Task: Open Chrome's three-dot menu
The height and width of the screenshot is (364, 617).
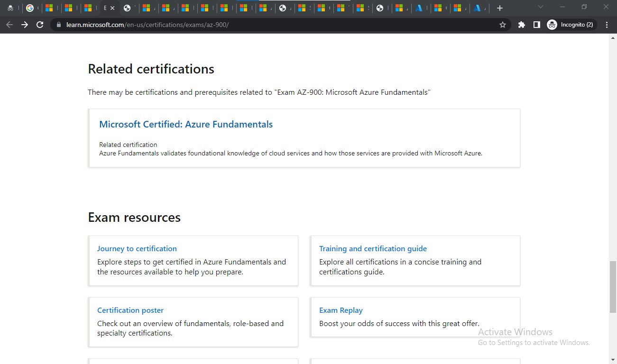Action: tap(607, 24)
